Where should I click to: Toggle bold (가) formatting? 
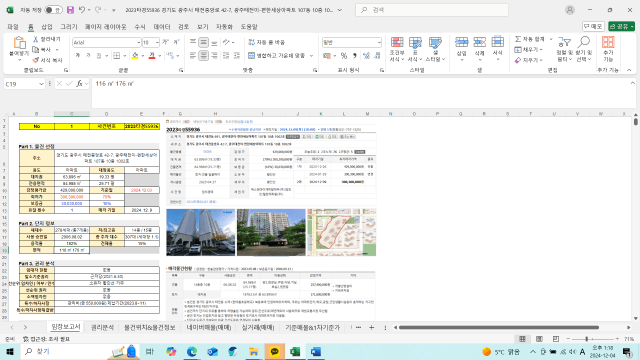click(x=78, y=56)
